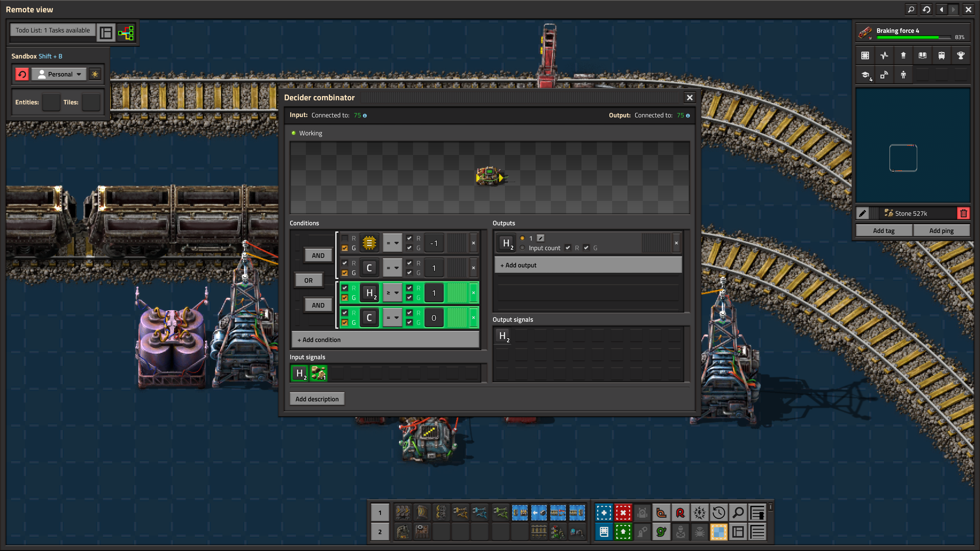Image resolution: width=980 pixels, height=551 pixels.
Task: Switch to quickbar row 1
Action: pyautogui.click(x=380, y=512)
